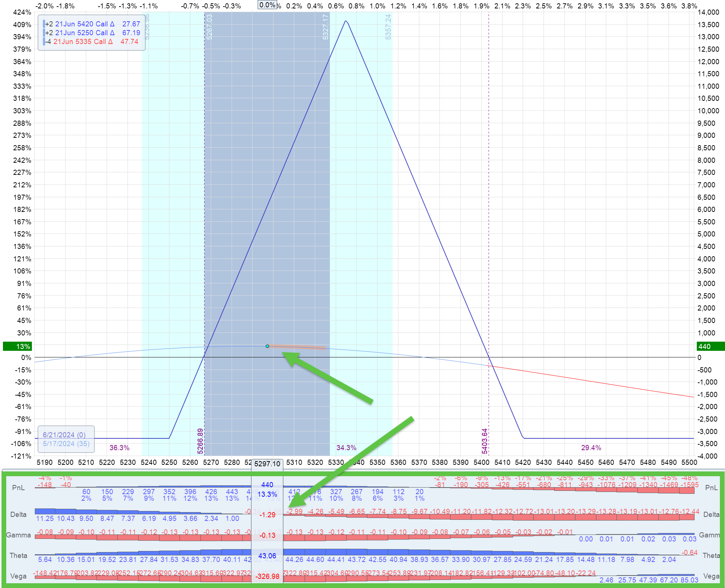Click the cyan current price dot on T+0 curve
Screen dimensions: 725x588
click(x=267, y=346)
